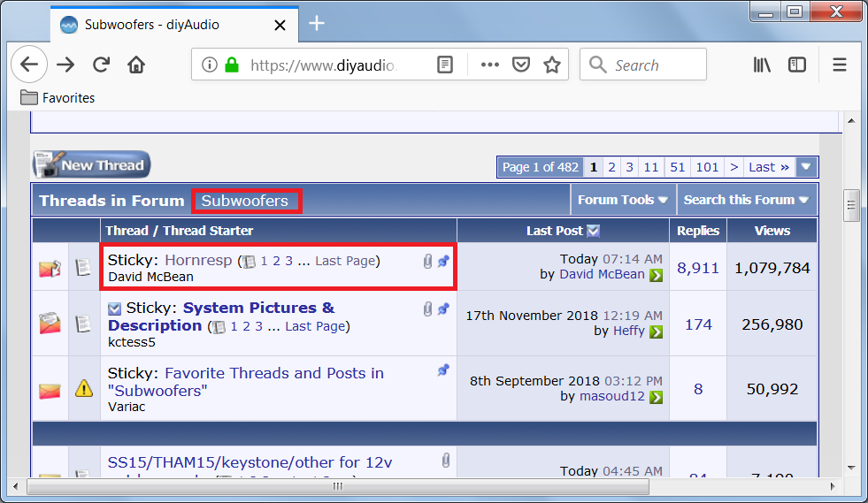Go to last post in Hornresp thread arrow
The width and height of the screenshot is (868, 503).
pos(656,275)
